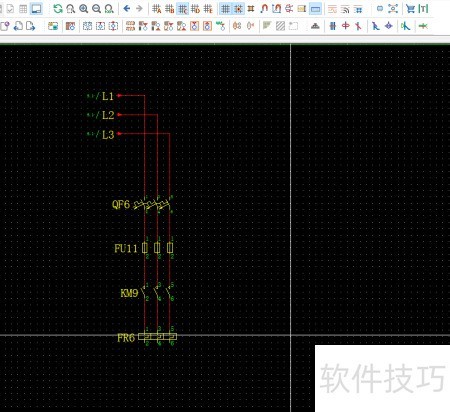Switch to grid E

[x=208, y=9]
